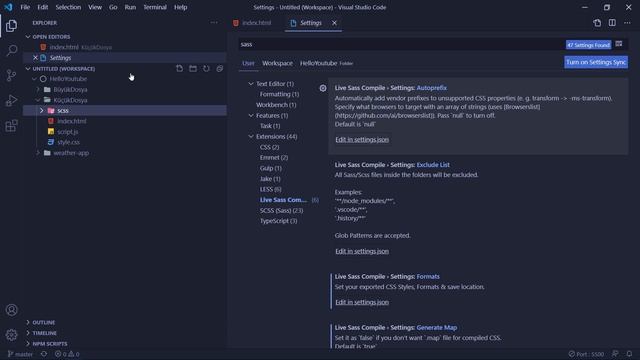Screen dimensions: 640x360
Task: Expand the weather-app folder
Action: (38, 153)
